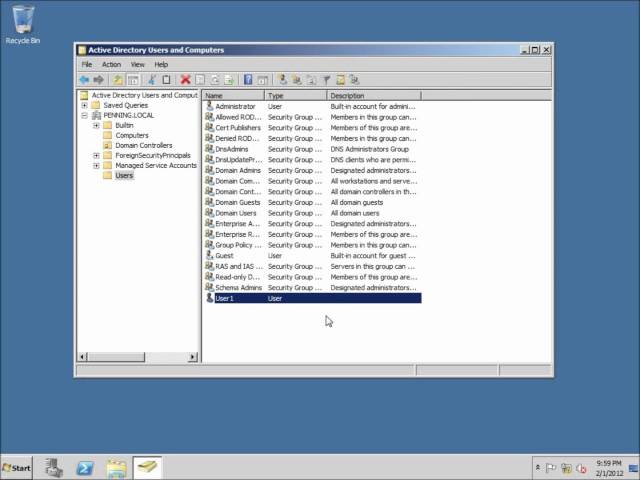
Task: Open Properties via toolbar icon
Action: (200, 80)
